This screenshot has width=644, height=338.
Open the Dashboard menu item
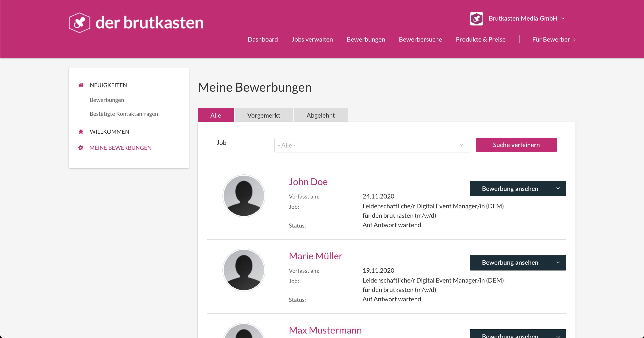click(263, 40)
